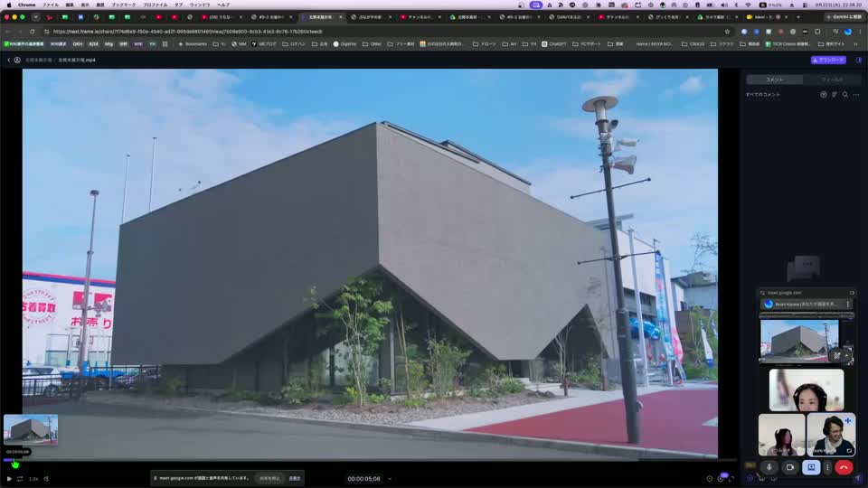Open the 1.0x playback speed menu
Viewport: 868px width, 488px height.
33,479
